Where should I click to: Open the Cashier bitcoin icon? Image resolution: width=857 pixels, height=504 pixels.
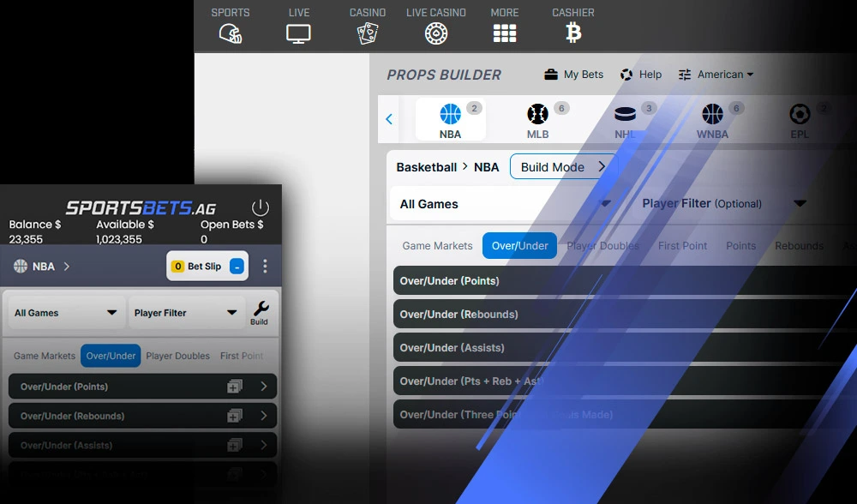[573, 33]
